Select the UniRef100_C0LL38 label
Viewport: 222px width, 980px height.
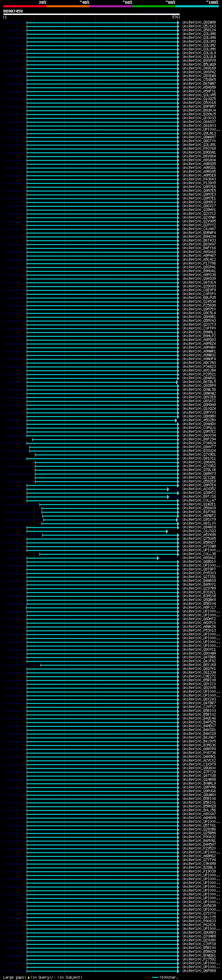point(199,554)
